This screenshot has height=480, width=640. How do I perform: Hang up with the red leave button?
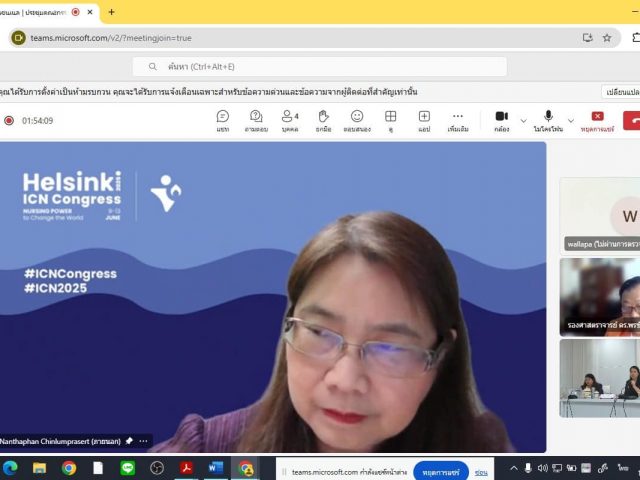[632, 121]
